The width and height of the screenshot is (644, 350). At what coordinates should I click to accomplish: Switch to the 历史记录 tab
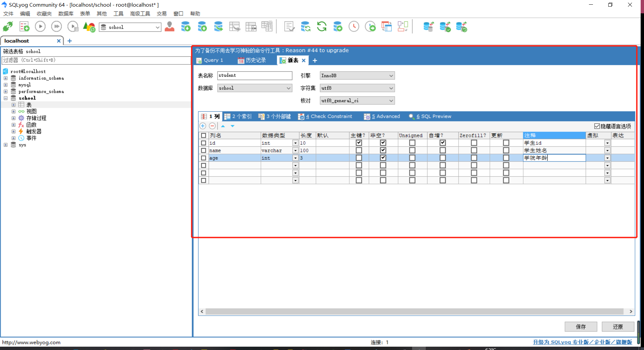point(255,60)
